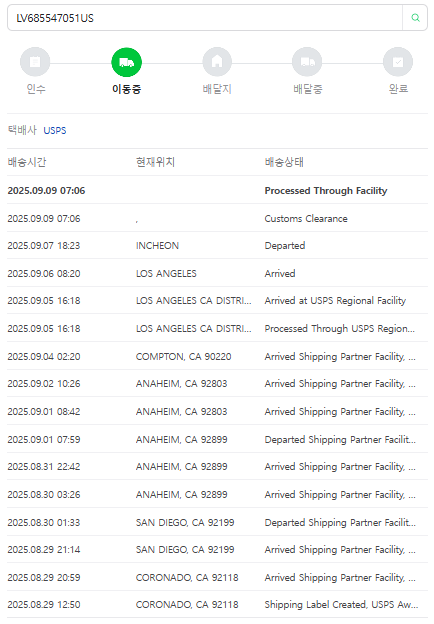This screenshot has height=624, width=434.
Task: Select Arrived at USPS Regional Facility row
Action: [x=217, y=300]
